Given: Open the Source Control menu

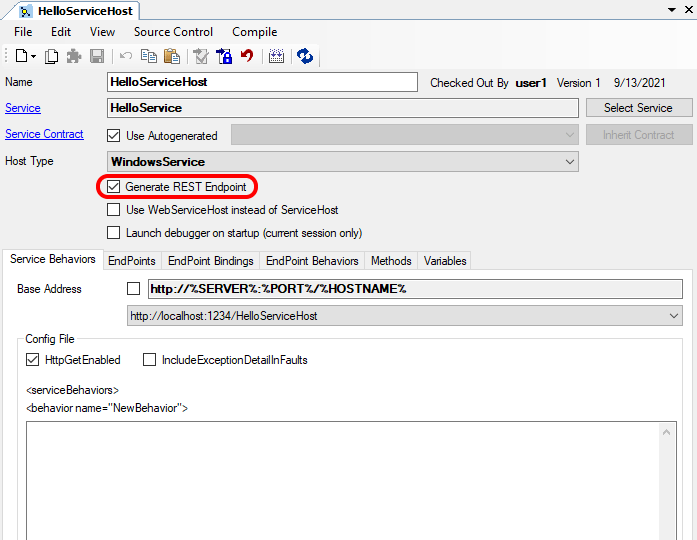Looking at the screenshot, I should pyautogui.click(x=173, y=32).
